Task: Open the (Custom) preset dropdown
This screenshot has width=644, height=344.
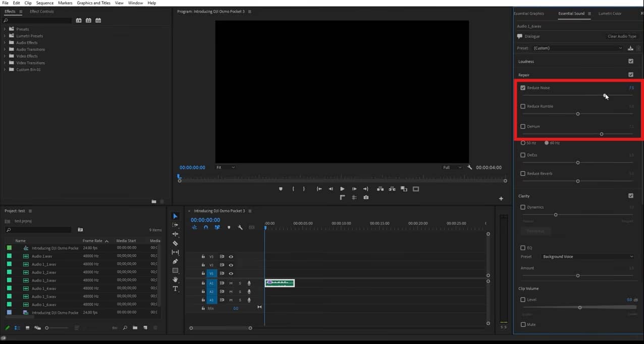Action: [578, 48]
